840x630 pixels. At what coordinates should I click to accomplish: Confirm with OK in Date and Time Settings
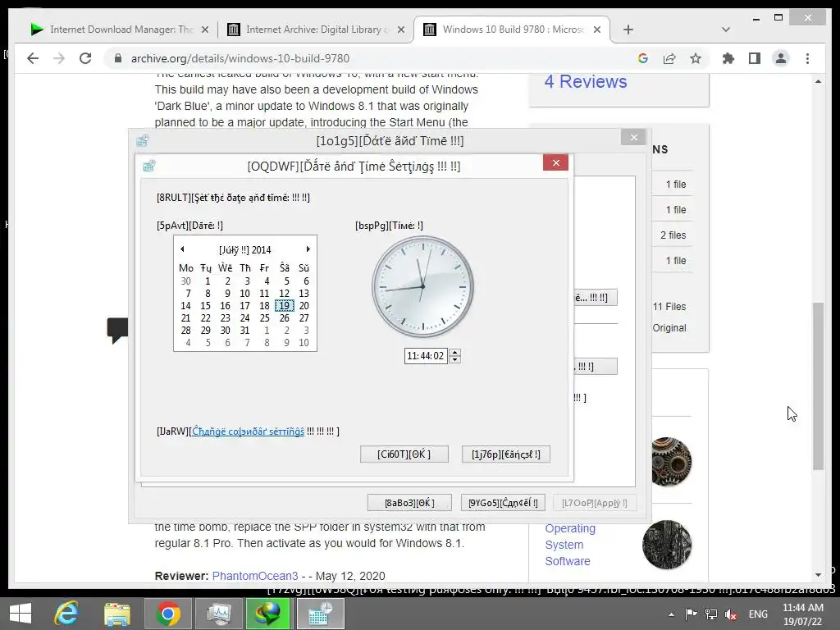(x=404, y=454)
